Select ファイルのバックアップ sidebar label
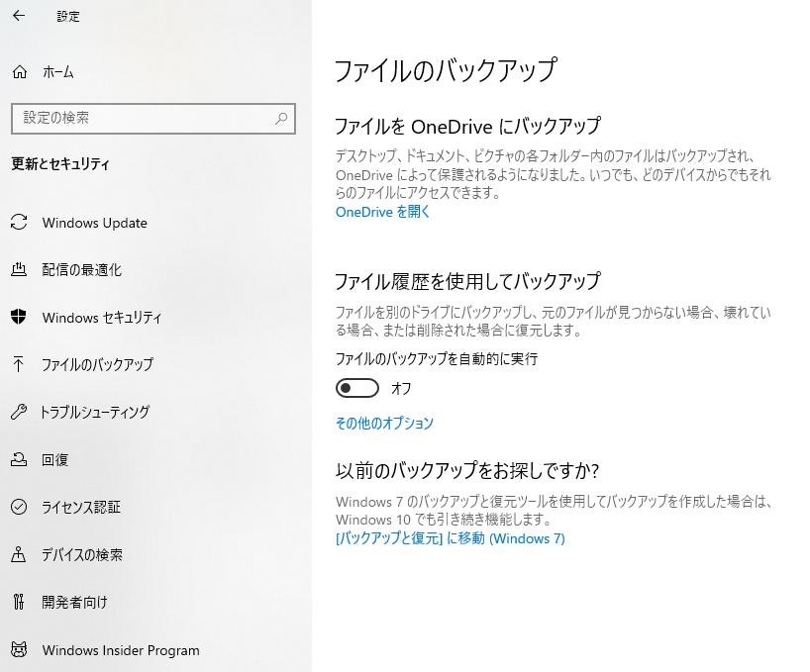Image resolution: width=810 pixels, height=672 pixels. [98, 364]
